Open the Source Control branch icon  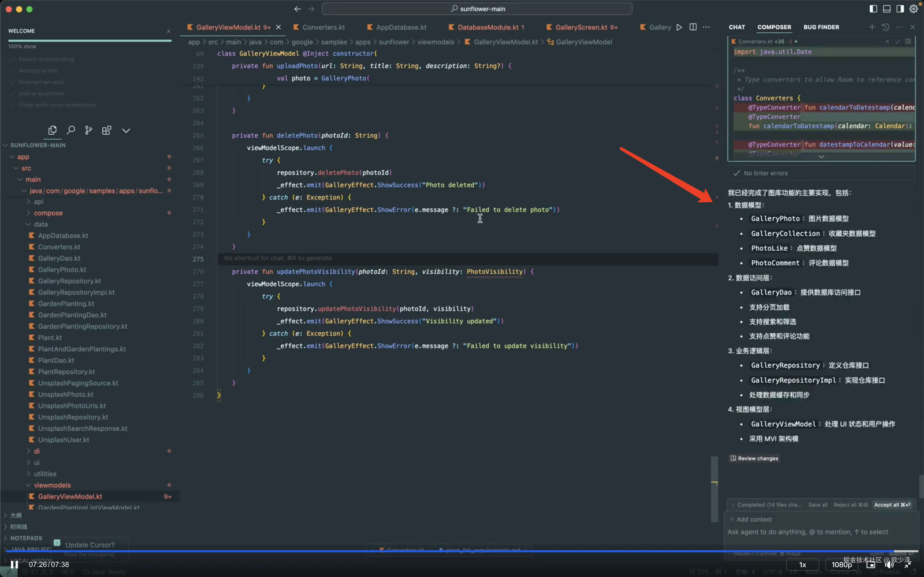tap(88, 130)
